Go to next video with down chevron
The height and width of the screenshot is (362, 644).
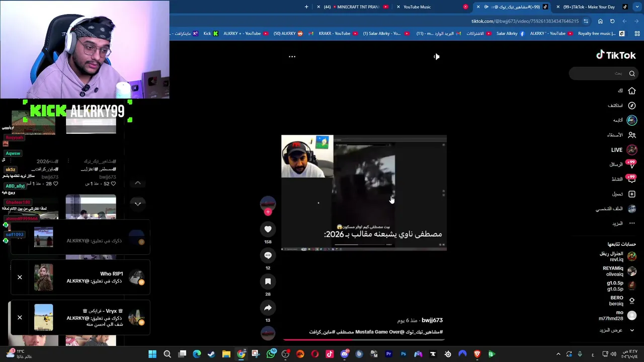137,204
